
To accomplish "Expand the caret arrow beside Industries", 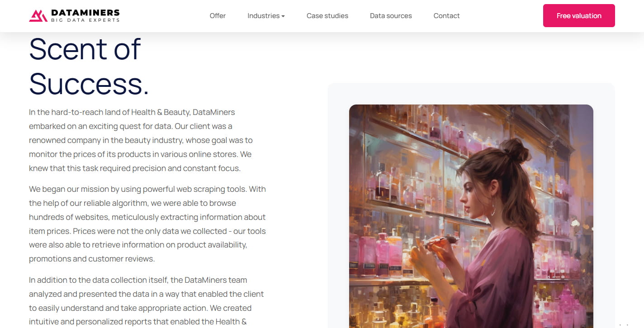I will 283,16.
